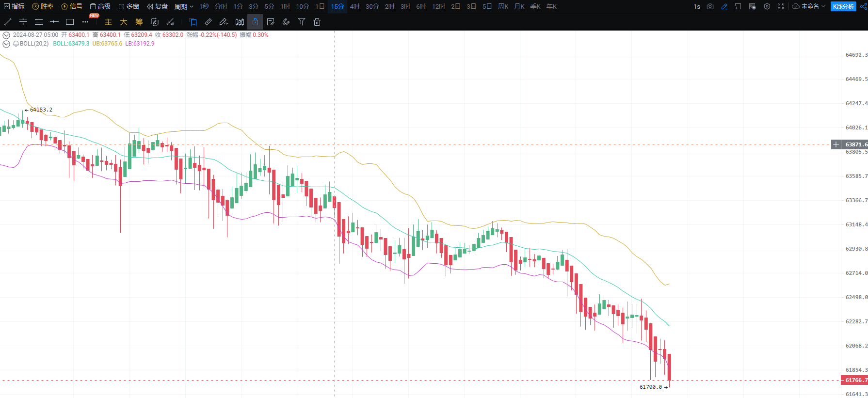Click the ruler measurement tool

(x=208, y=22)
